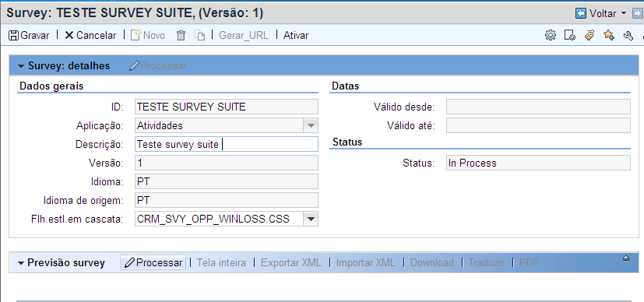
Task: Click the page-with-gear personalization icon
Action: click(x=569, y=35)
